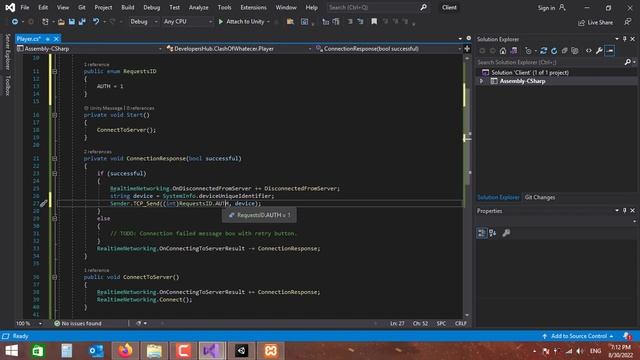Viewport: 640px width, 360px height.
Task: Click the search magnifier in Solution Explorer
Action: pyautogui.click(x=627, y=62)
